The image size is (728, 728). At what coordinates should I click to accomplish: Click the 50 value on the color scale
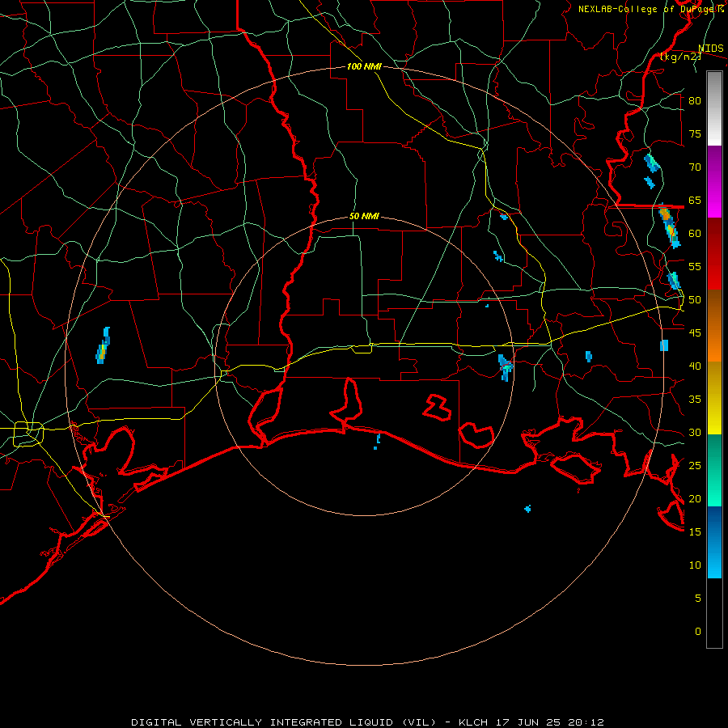[x=695, y=300]
